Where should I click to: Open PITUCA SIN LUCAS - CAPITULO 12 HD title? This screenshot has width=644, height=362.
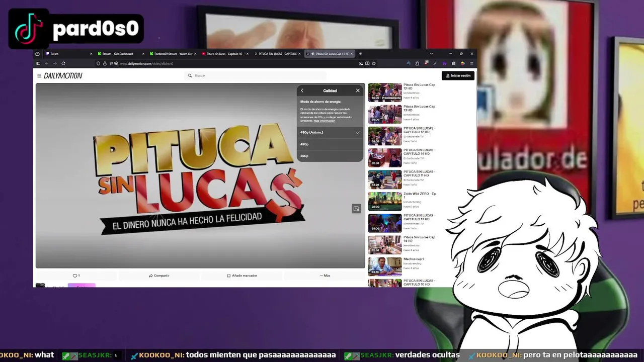[x=419, y=130]
